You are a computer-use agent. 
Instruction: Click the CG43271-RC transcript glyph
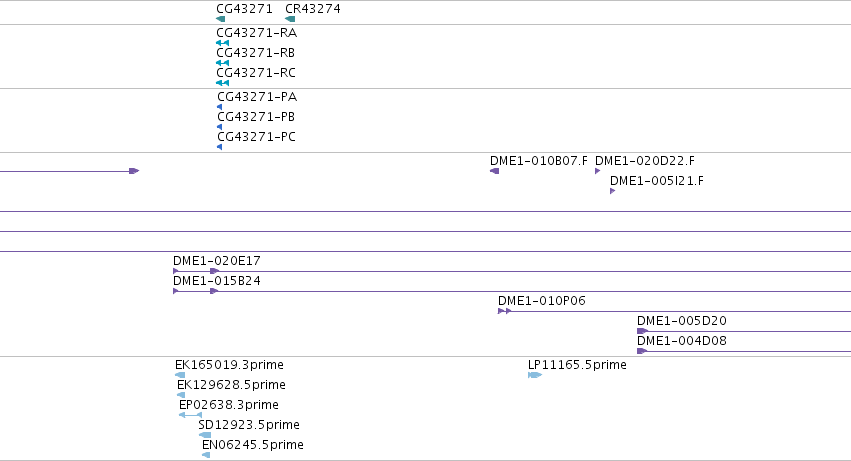223,83
